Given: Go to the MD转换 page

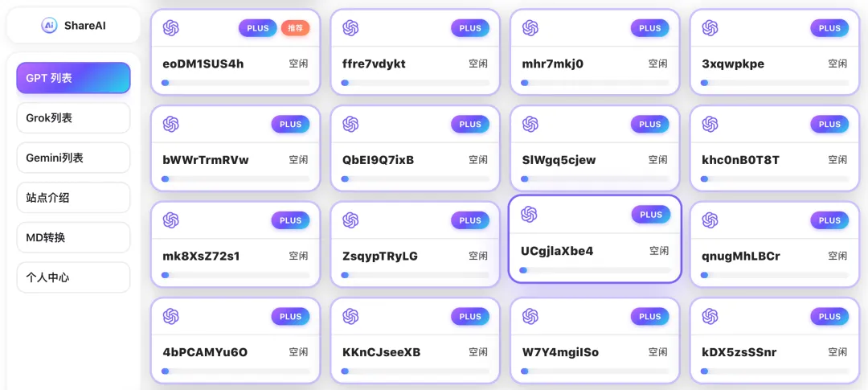Looking at the screenshot, I should (x=73, y=237).
